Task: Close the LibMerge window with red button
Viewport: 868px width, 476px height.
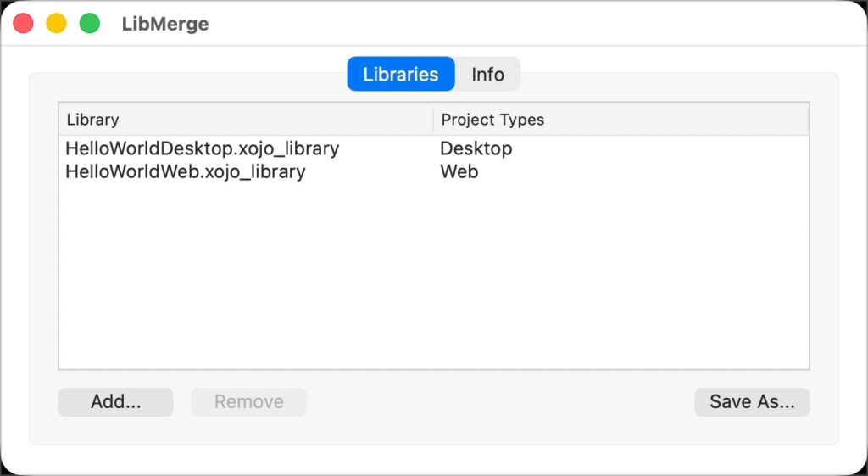Action: click(x=23, y=24)
